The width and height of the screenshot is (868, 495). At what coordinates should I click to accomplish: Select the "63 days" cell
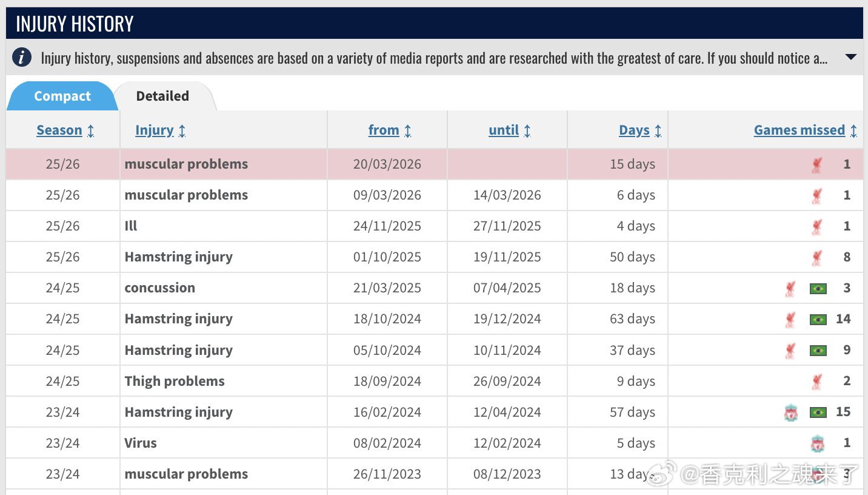click(x=632, y=319)
